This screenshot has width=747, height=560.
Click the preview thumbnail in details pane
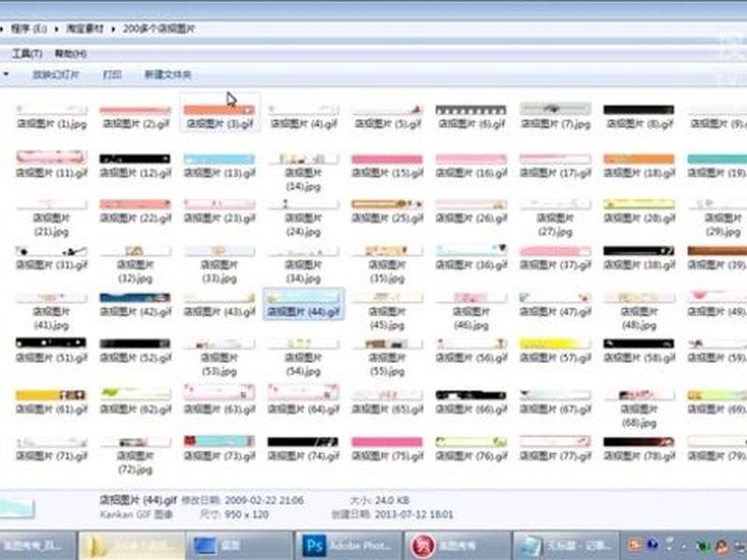(17, 508)
